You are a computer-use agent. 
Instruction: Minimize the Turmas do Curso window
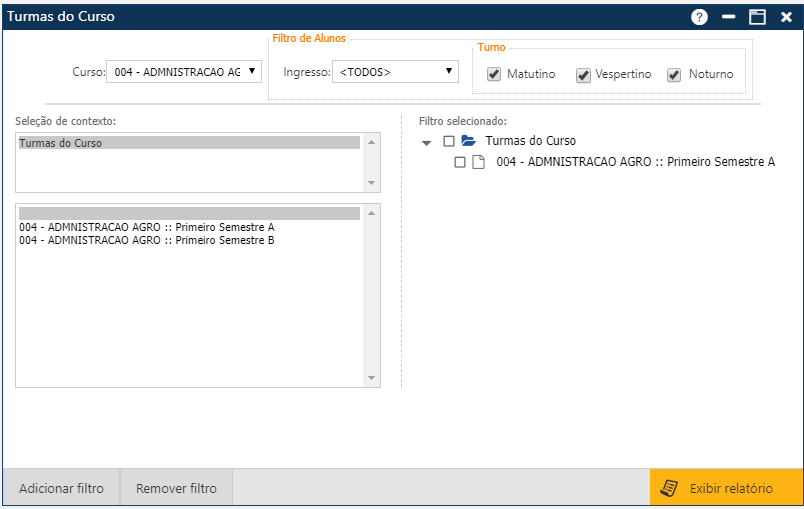point(729,17)
